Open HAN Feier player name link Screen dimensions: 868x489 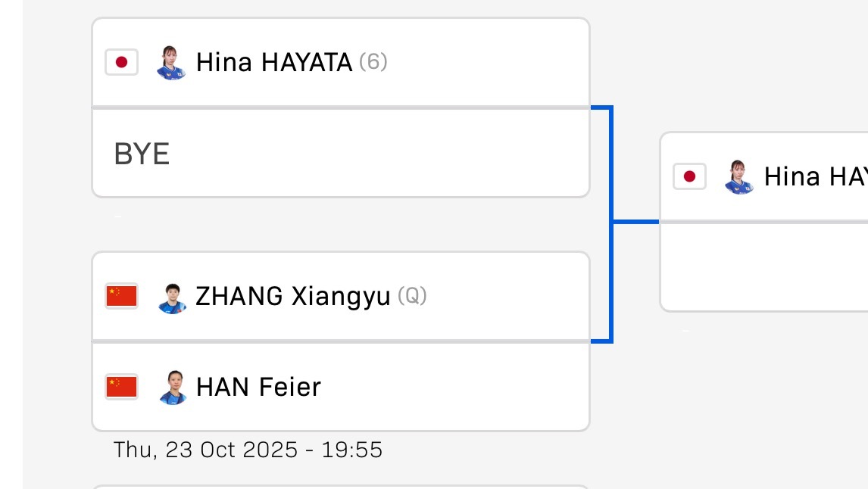(258, 387)
